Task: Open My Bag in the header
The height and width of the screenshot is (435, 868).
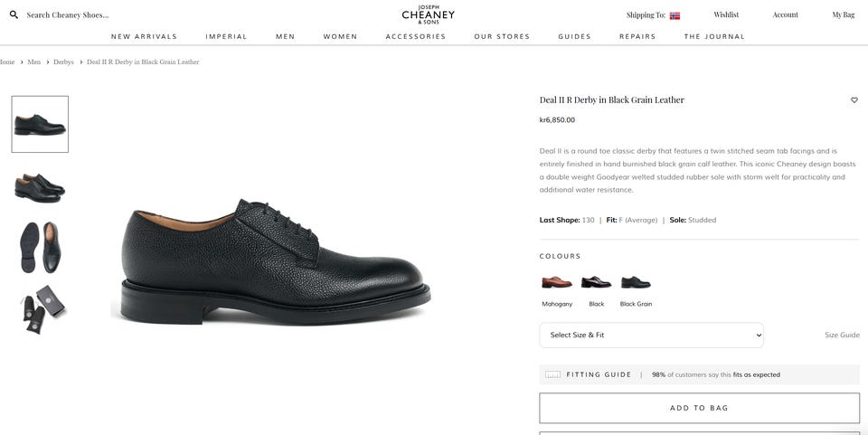Action: click(843, 15)
